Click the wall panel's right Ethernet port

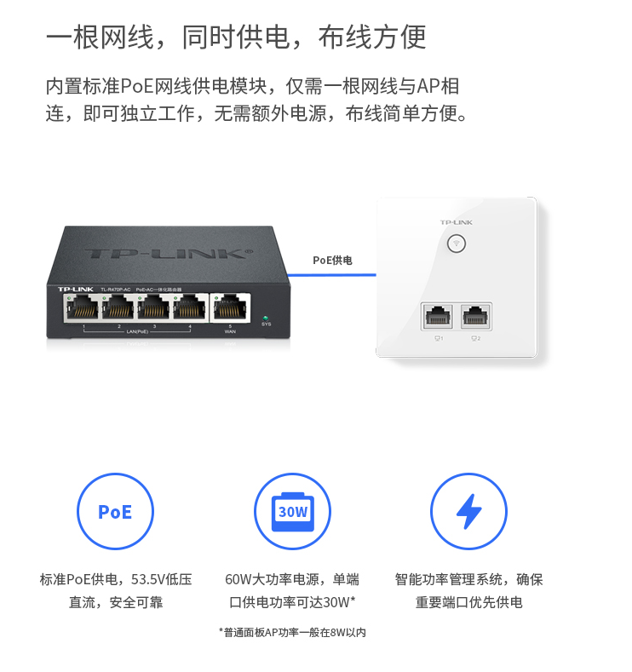coord(476,316)
